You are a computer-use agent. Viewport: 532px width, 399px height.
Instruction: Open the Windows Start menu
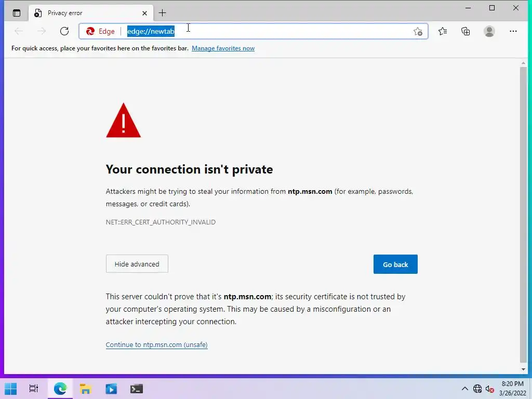click(x=10, y=389)
